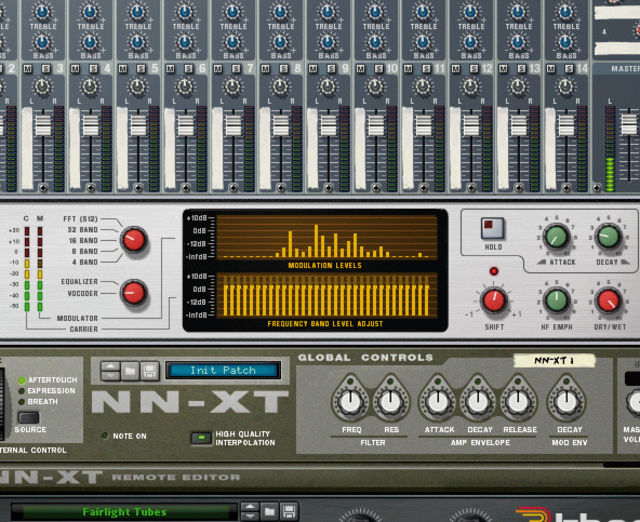
Task: Solo mixer channel 12
Action: click(474, 69)
